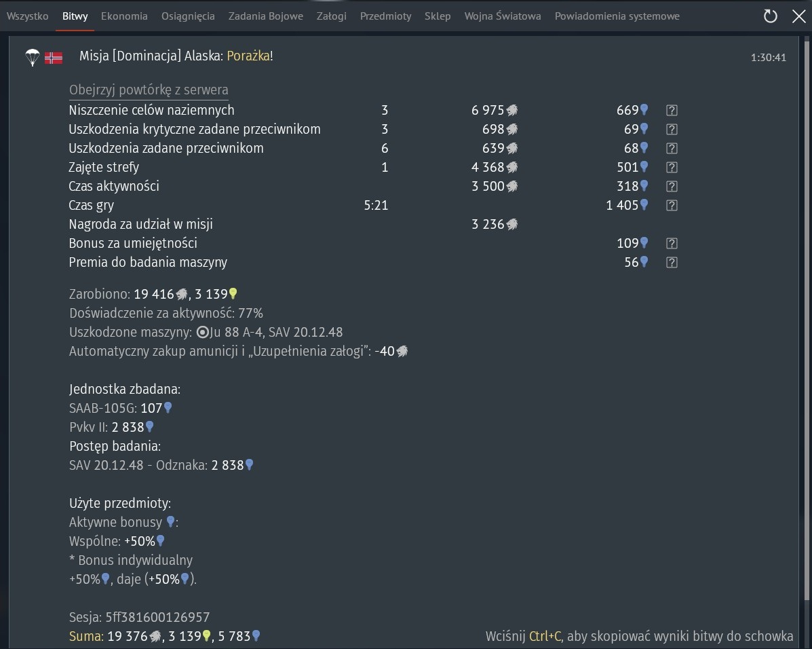
Task: Click the parachute icon beside mission title
Action: (32, 57)
